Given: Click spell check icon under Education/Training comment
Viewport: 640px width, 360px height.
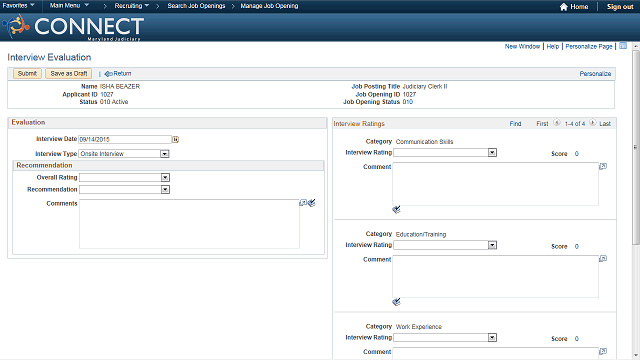Looking at the screenshot, I should (x=396, y=302).
